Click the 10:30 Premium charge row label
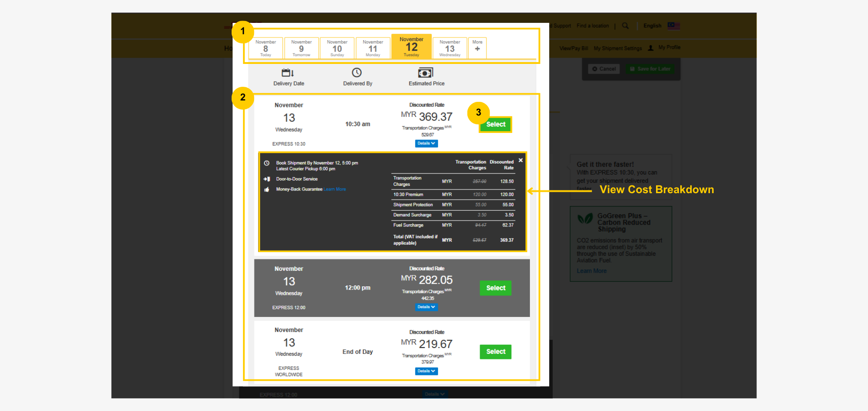Viewport: 868px width, 411px height. pos(408,195)
